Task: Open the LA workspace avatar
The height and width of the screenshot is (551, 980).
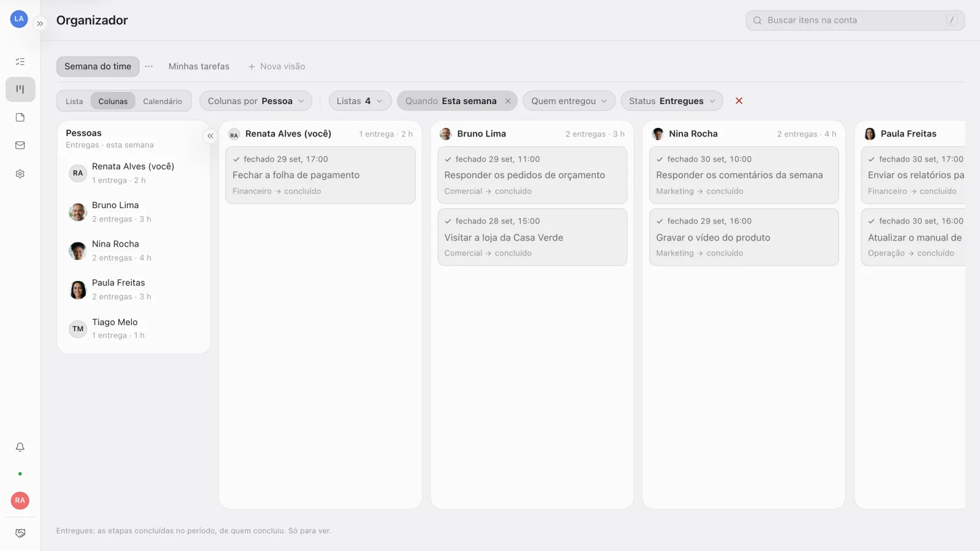Action: pos(19,19)
